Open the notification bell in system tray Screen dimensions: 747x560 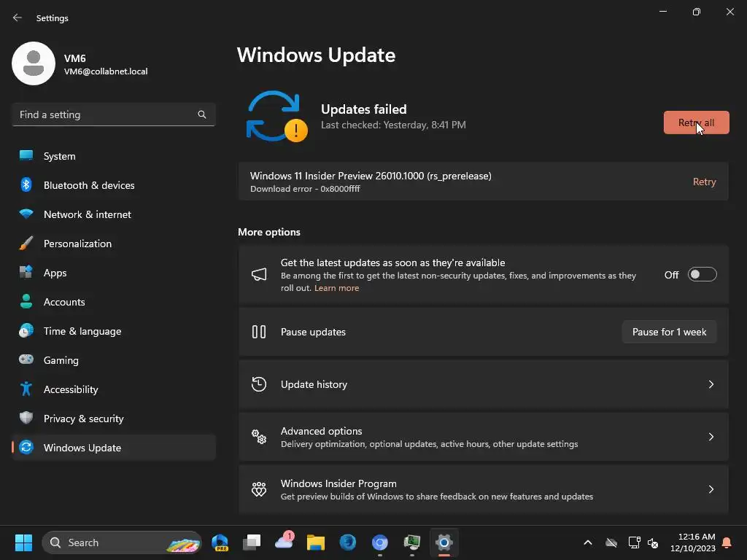click(727, 542)
